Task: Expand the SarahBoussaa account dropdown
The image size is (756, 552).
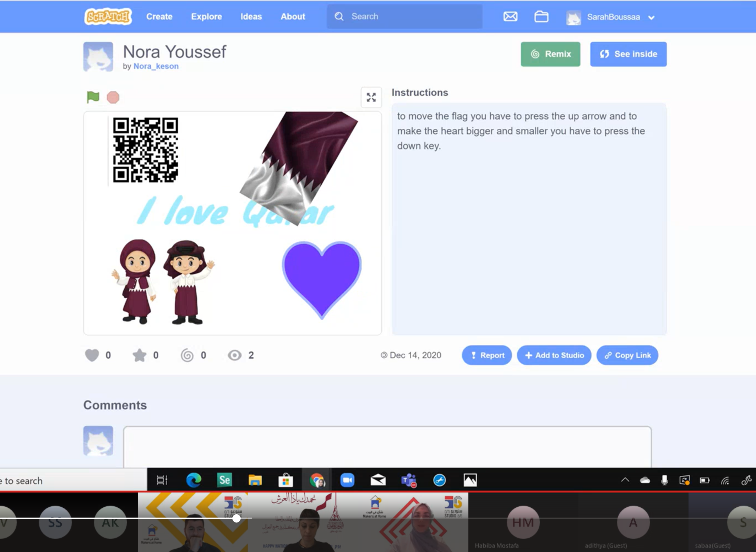Action: point(651,18)
